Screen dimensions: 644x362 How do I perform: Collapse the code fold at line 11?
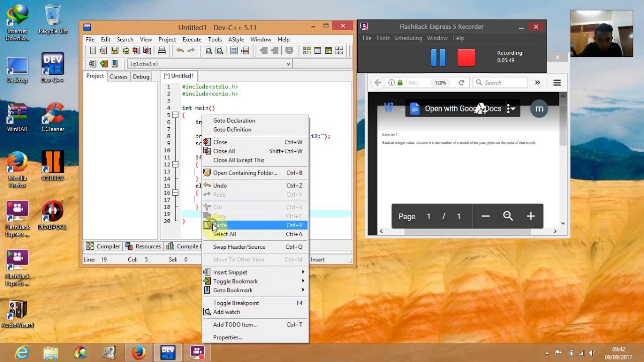175,164
